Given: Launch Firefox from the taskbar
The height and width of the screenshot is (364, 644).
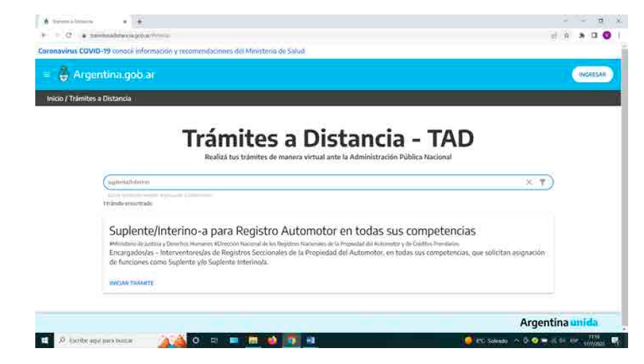Looking at the screenshot, I should 272,340.
